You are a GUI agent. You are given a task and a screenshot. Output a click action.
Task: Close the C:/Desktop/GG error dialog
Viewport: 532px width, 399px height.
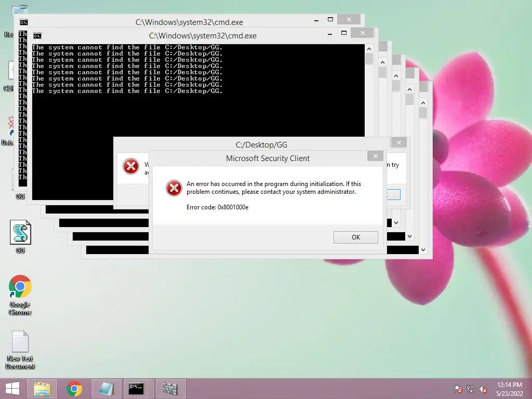pos(399,142)
